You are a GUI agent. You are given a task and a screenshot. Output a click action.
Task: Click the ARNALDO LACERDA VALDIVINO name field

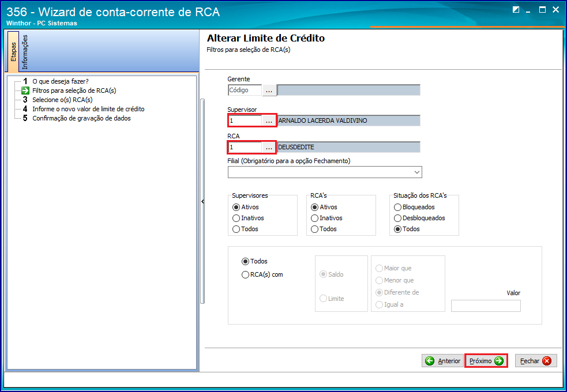[348, 120]
